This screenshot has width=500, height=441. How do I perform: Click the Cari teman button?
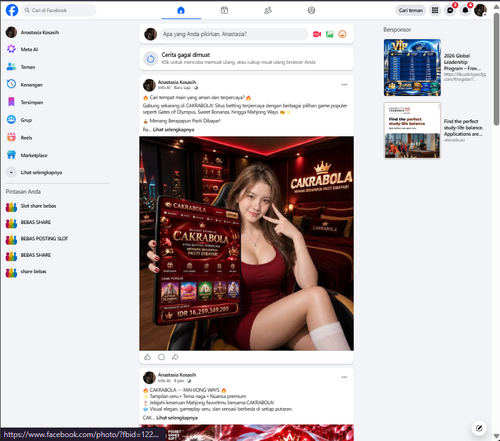coord(411,10)
